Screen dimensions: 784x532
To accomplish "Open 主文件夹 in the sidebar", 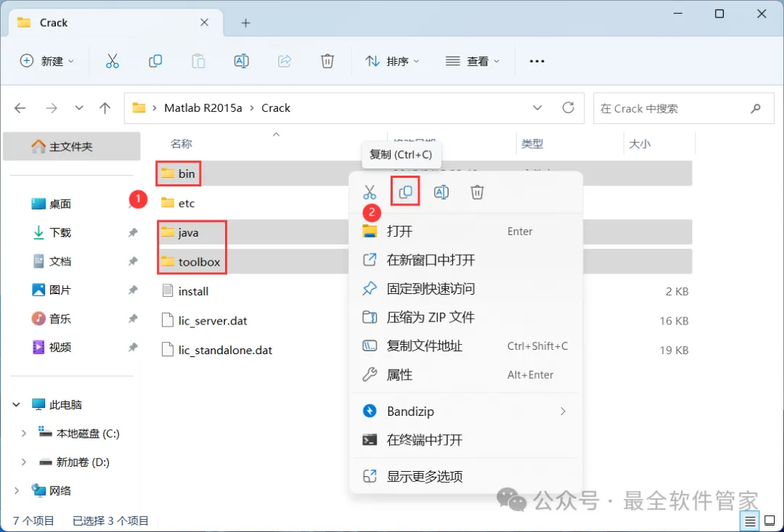I will tap(71, 147).
